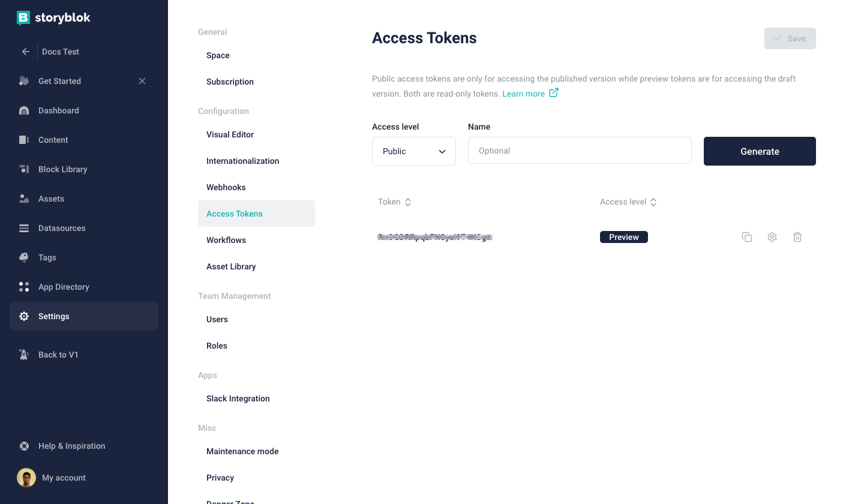Open Webhooks settings section
The image size is (864, 504).
(226, 187)
